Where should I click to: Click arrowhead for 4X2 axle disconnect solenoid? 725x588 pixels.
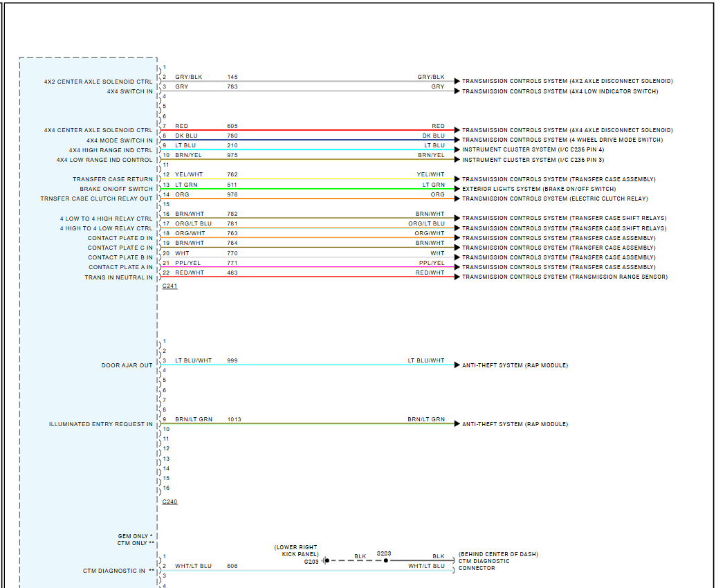click(457, 81)
